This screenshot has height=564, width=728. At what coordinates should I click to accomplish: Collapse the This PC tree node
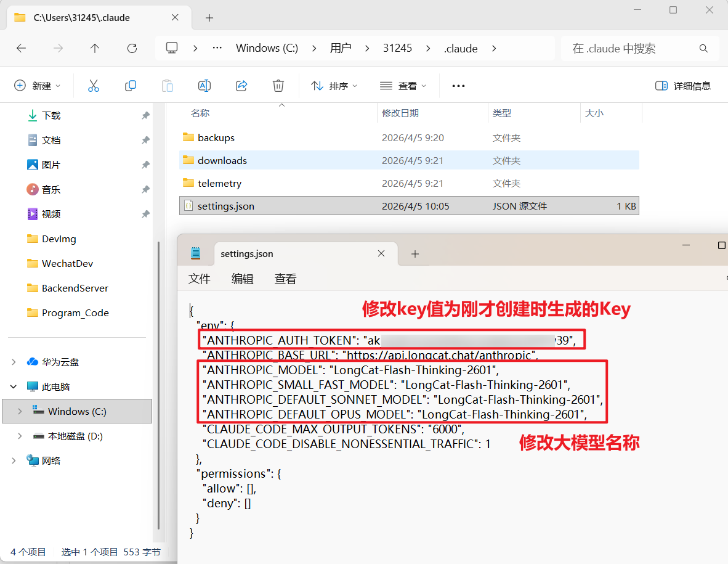pos(14,386)
